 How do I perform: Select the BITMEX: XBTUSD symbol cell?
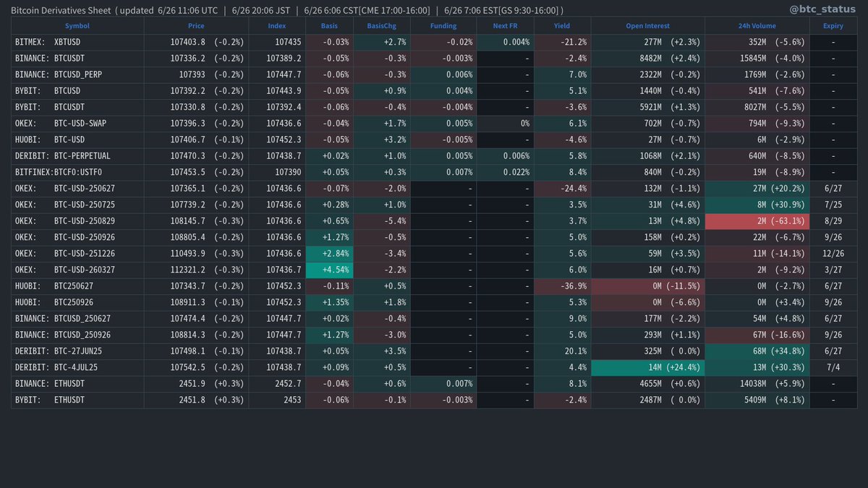[x=77, y=42]
